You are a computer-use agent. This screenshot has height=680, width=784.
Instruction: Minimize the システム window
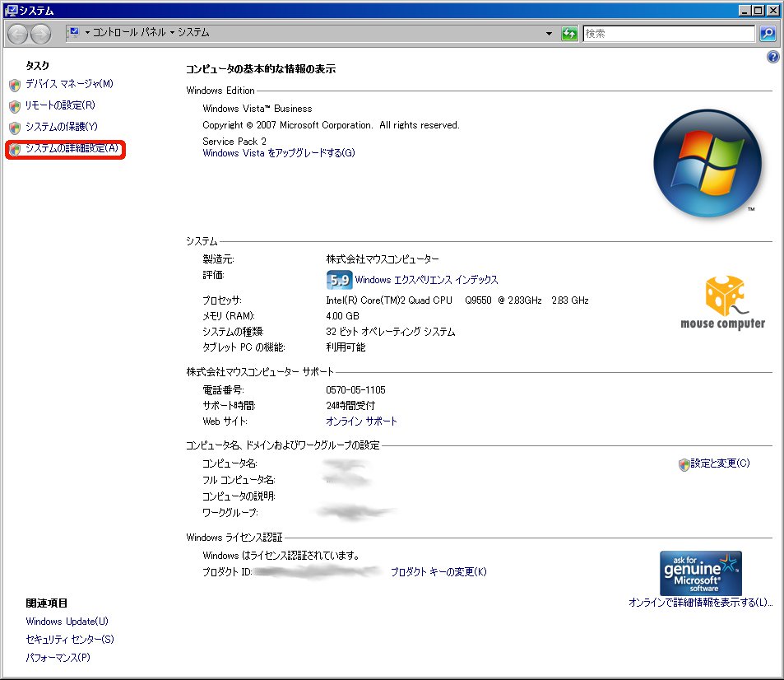(745, 10)
